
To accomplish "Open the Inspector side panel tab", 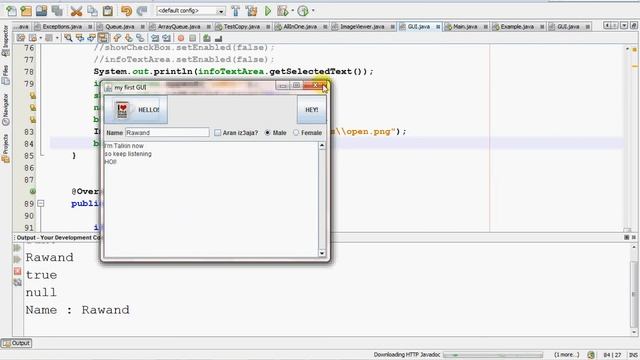I will tap(5, 41).
